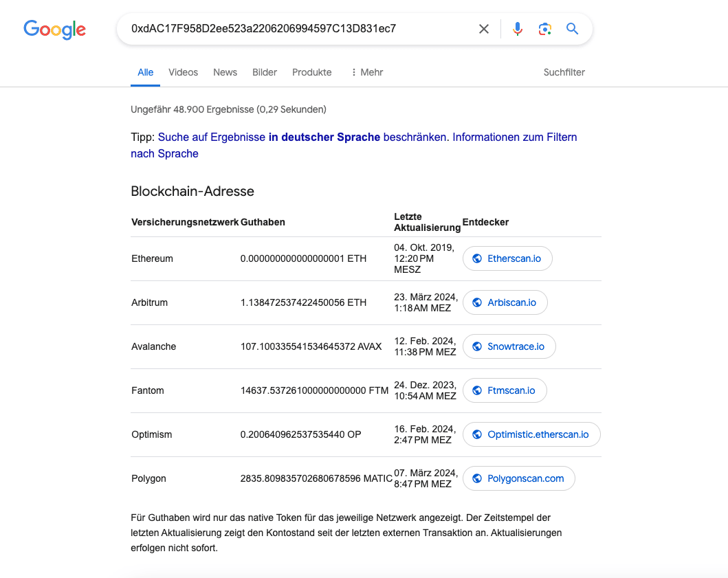Open the Ftmscan.io explorer link
The width and height of the screenshot is (728, 578).
[x=505, y=390]
